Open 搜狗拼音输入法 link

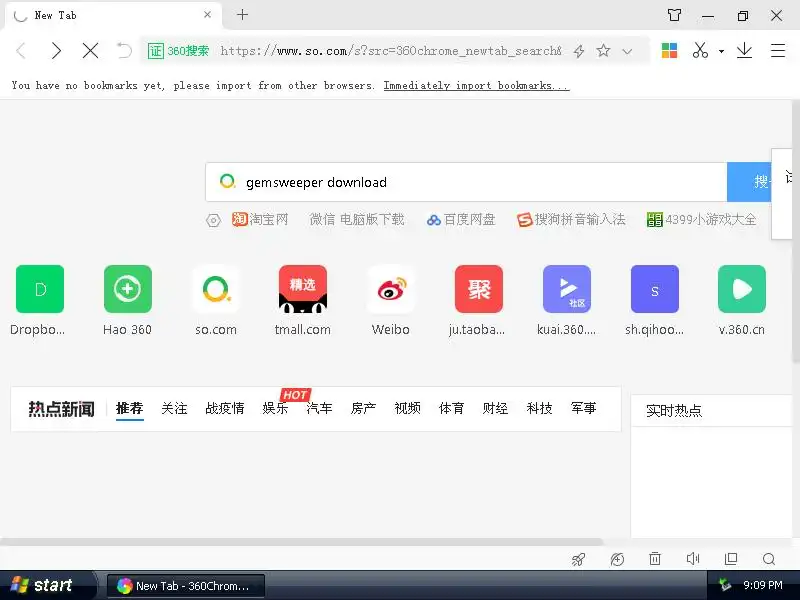571,219
